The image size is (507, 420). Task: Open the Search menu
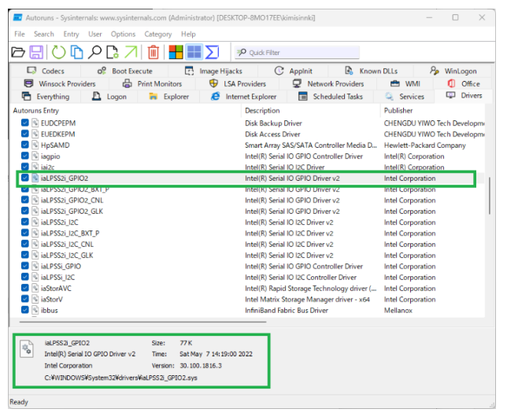coord(44,34)
